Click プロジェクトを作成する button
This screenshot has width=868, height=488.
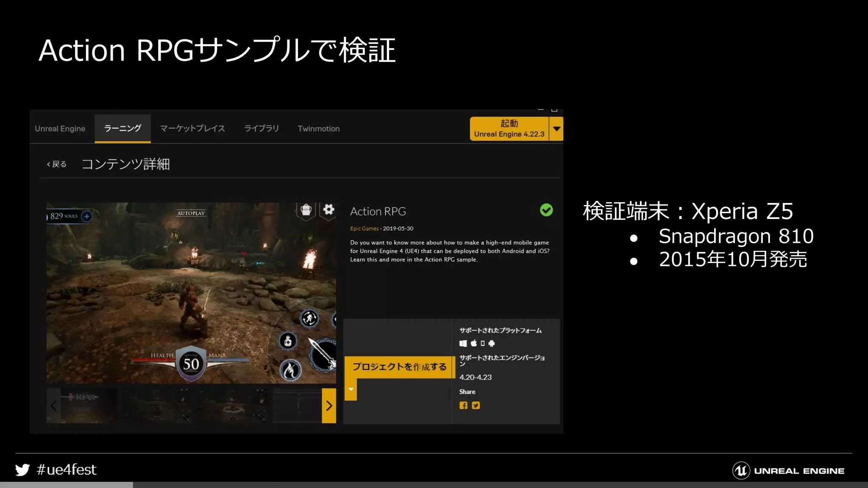point(399,367)
